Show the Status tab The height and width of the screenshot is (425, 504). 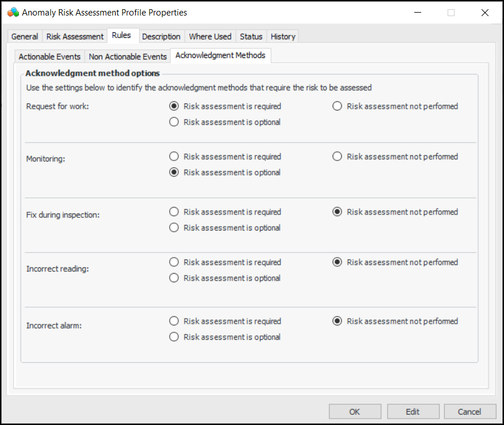[x=251, y=36]
